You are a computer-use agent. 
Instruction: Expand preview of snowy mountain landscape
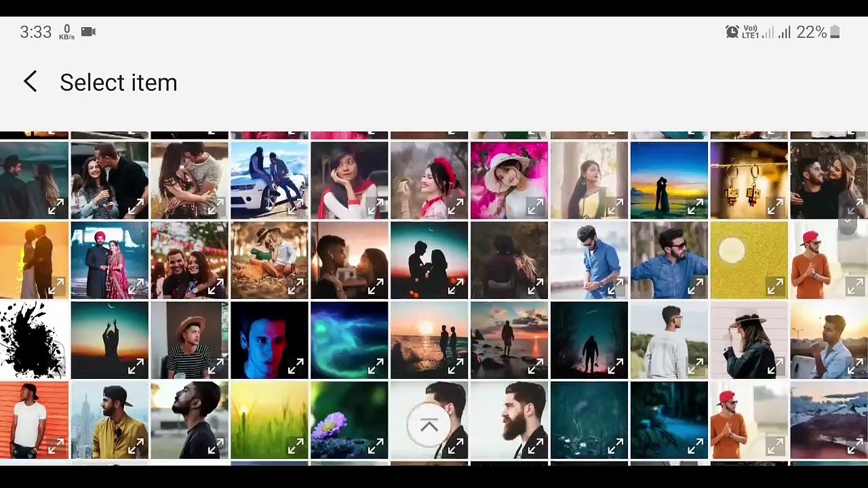855,447
